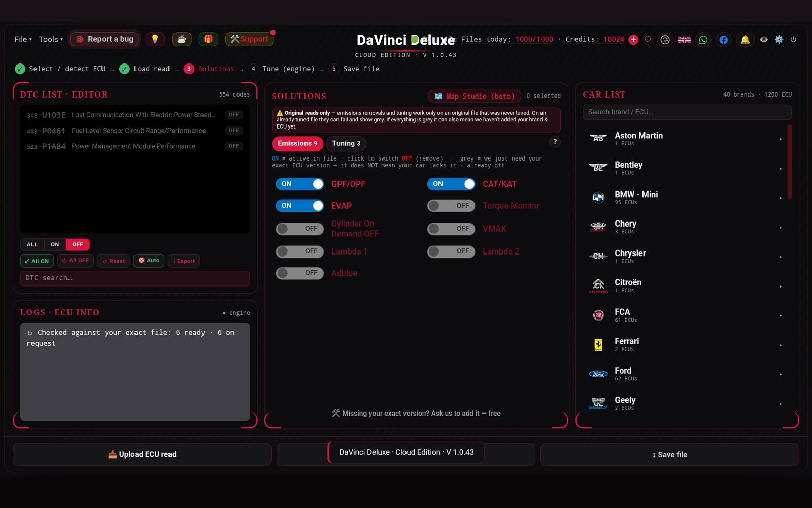Click the Aston Martin logo icon
This screenshot has width=812, height=508.
598,138
